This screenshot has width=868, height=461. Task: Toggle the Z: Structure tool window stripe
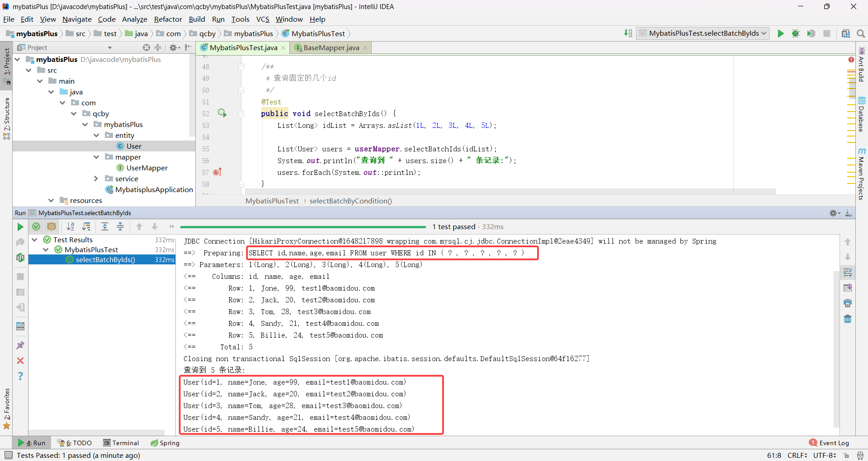pyautogui.click(x=7, y=118)
